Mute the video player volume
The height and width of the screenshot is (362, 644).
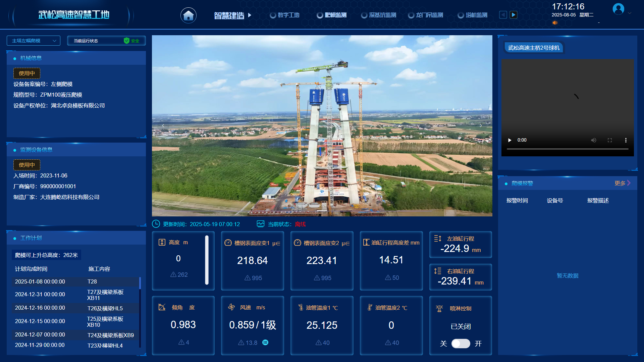593,140
